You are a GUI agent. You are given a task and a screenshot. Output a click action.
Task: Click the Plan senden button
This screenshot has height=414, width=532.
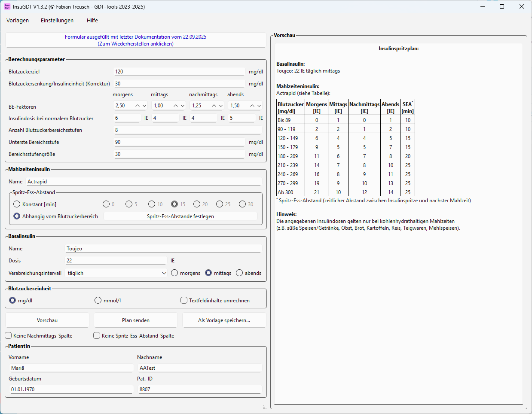[x=135, y=320]
